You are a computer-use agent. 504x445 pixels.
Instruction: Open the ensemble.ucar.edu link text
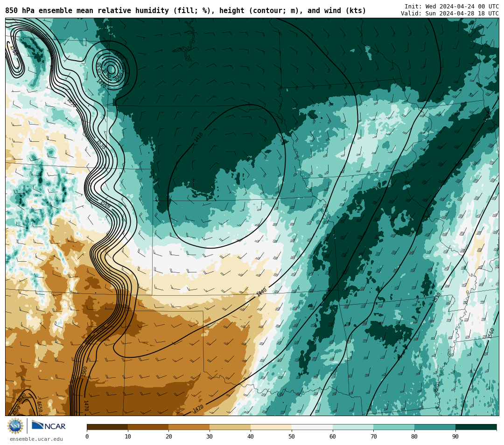(36, 439)
